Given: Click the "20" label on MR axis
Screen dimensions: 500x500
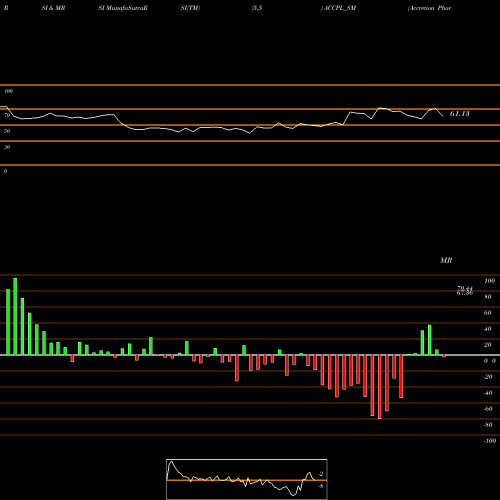Looking at the screenshot, I should click(x=488, y=345).
